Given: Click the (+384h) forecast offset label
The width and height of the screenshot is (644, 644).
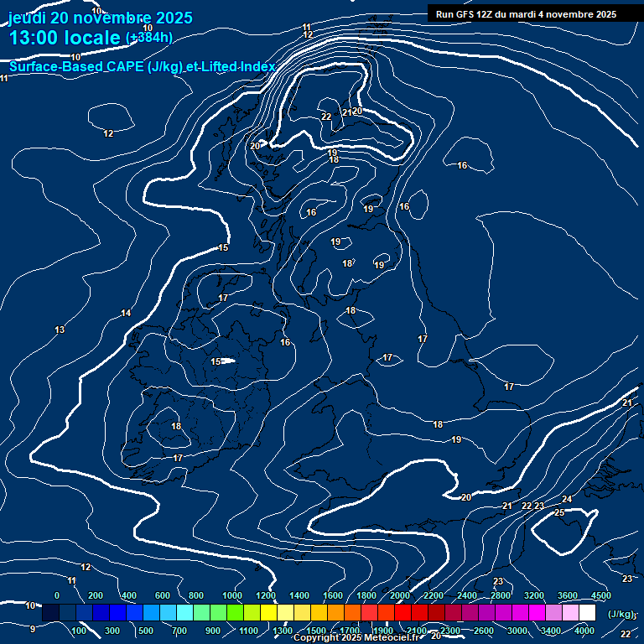Looking at the screenshot, I should pos(148,38).
